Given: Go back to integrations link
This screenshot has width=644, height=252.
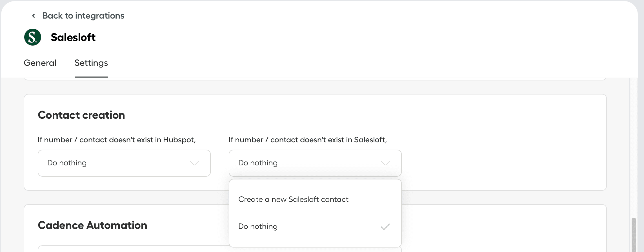Looking at the screenshot, I should tap(83, 16).
